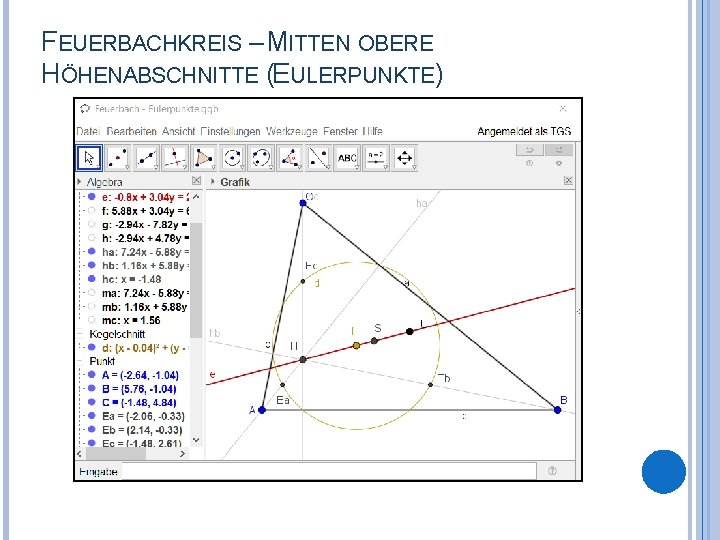Select entry Ea = (-2.06, -0.33)

(x=143, y=416)
